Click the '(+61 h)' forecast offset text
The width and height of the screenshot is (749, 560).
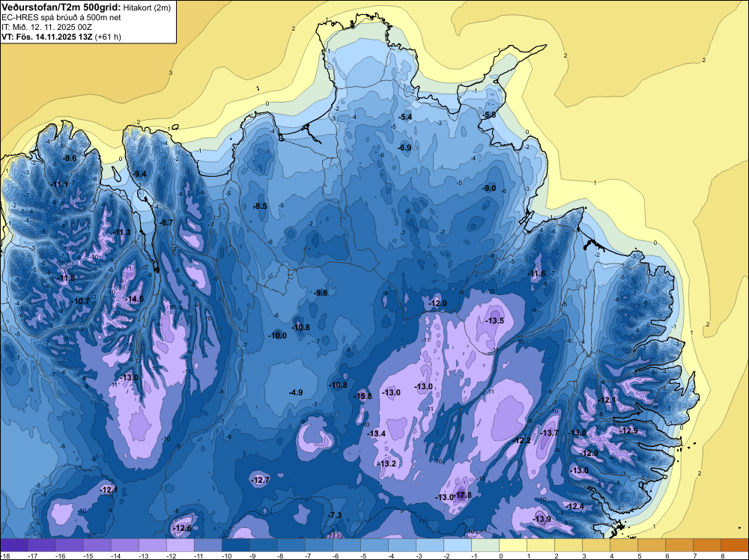[x=108, y=36]
